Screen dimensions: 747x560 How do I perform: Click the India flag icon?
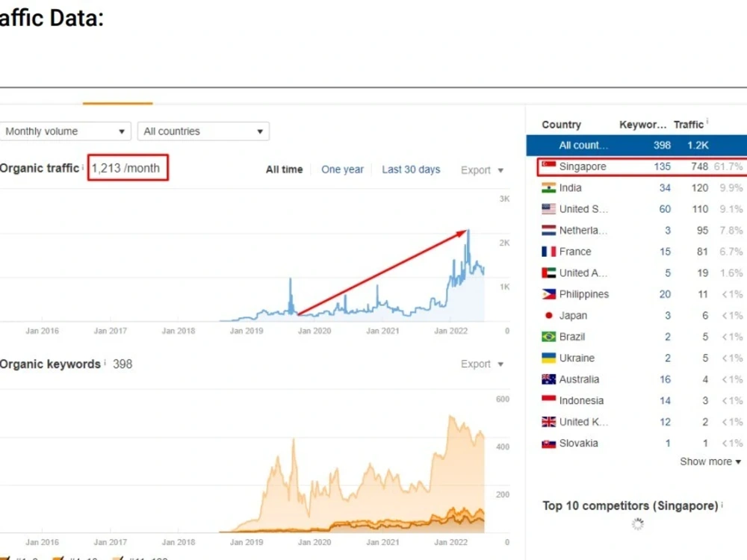coord(549,187)
